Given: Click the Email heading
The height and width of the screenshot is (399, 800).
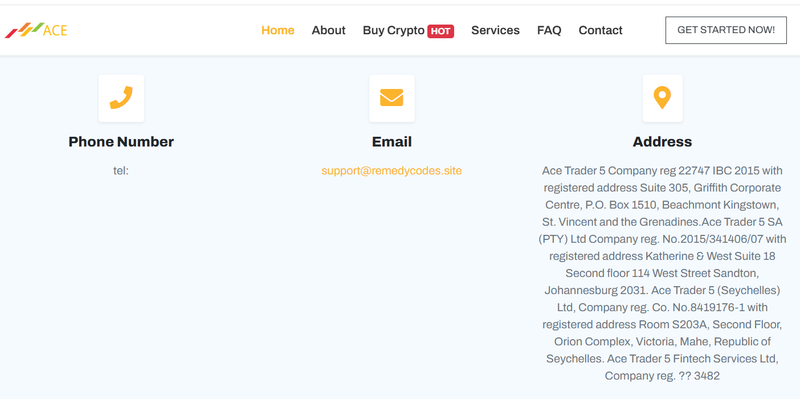Looking at the screenshot, I should 391,141.
